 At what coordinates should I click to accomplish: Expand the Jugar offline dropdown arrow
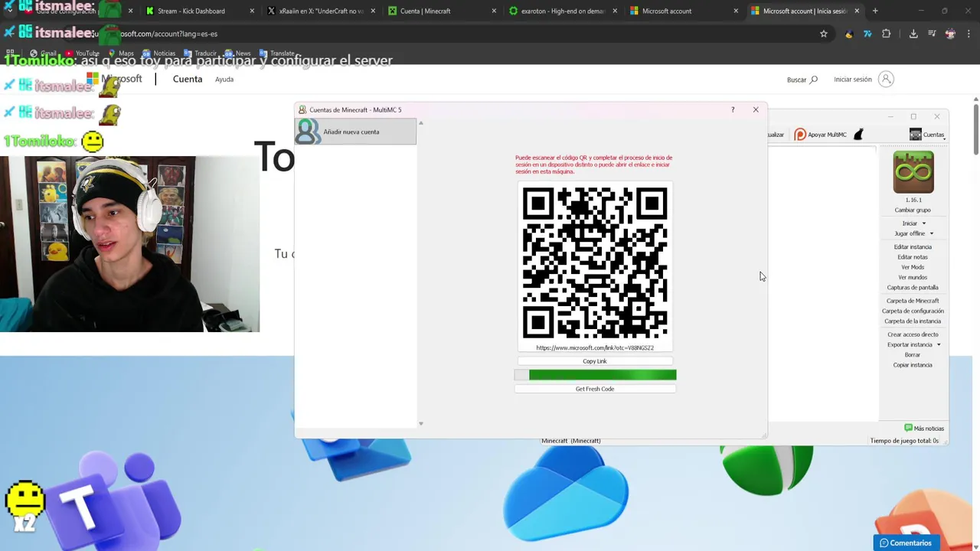coord(931,233)
